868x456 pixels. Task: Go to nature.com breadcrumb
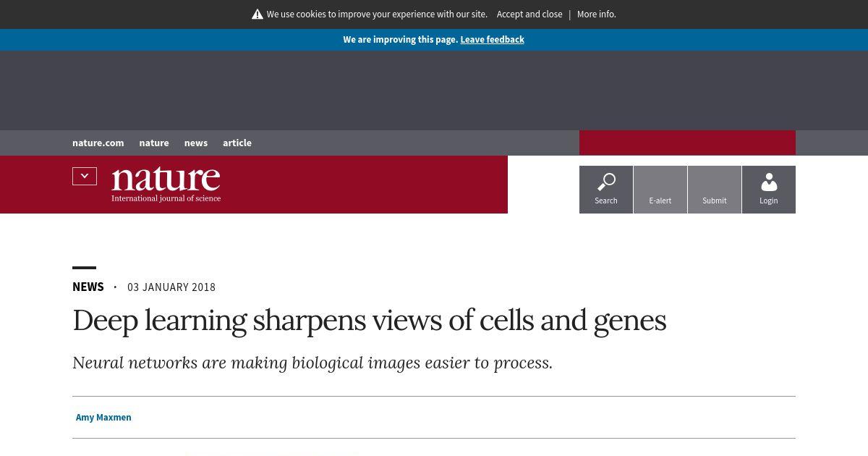(x=98, y=143)
